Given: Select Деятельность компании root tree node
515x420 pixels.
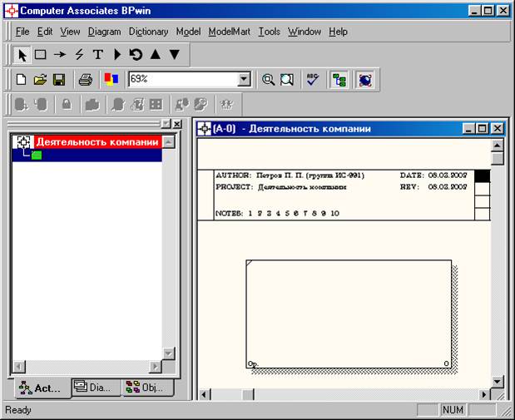Looking at the screenshot, I should [x=97, y=142].
